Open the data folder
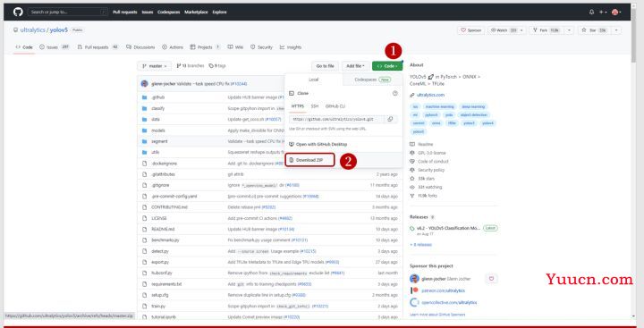 [x=156, y=120]
